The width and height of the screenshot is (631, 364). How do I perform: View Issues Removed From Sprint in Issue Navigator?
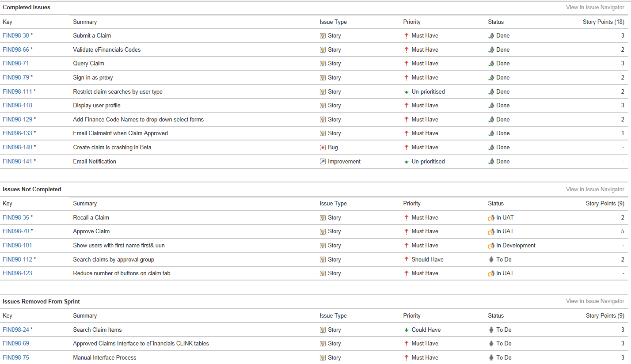[595, 301]
